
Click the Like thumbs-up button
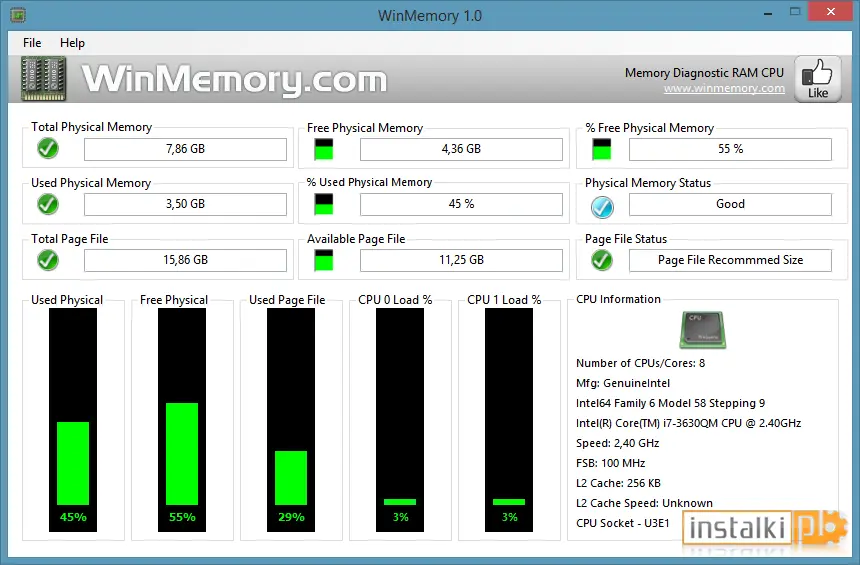818,79
